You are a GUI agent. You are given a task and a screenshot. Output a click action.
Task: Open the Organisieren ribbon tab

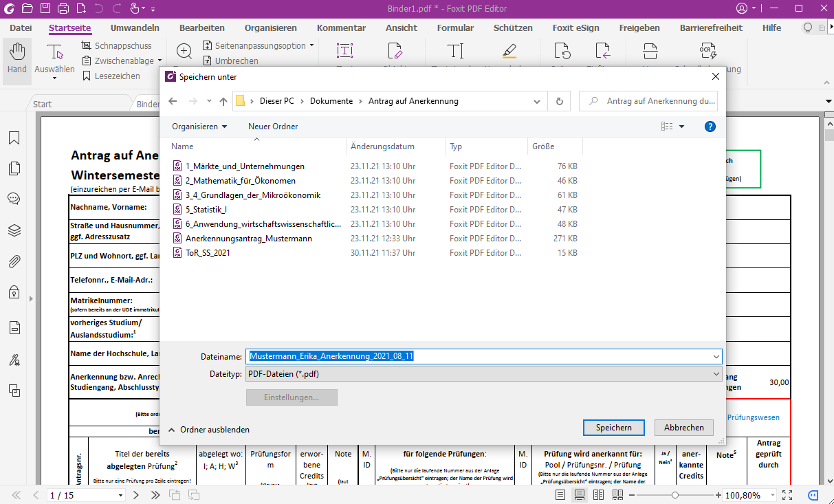pyautogui.click(x=271, y=28)
